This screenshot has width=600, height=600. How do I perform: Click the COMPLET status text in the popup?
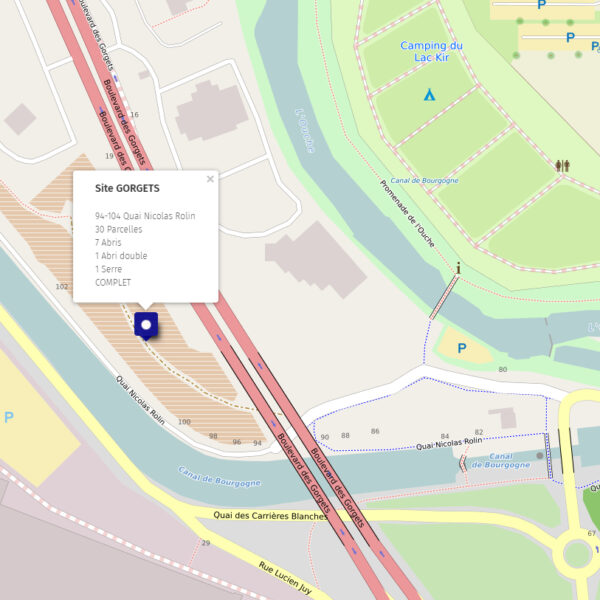(113, 282)
